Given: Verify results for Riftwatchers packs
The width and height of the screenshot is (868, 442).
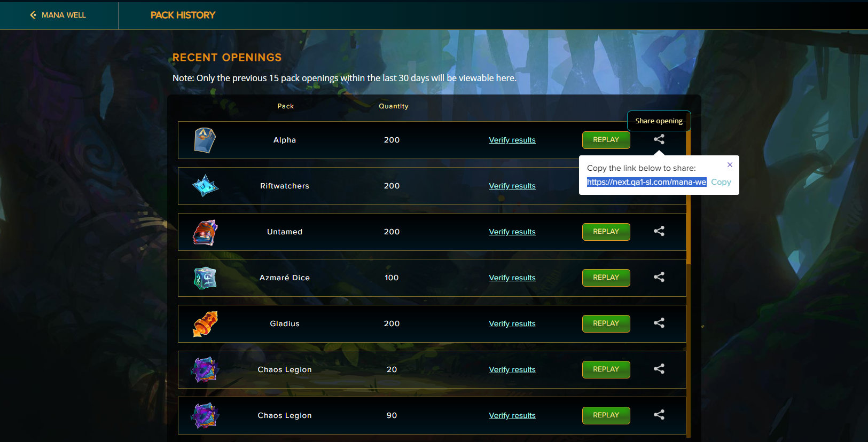Looking at the screenshot, I should (512, 186).
